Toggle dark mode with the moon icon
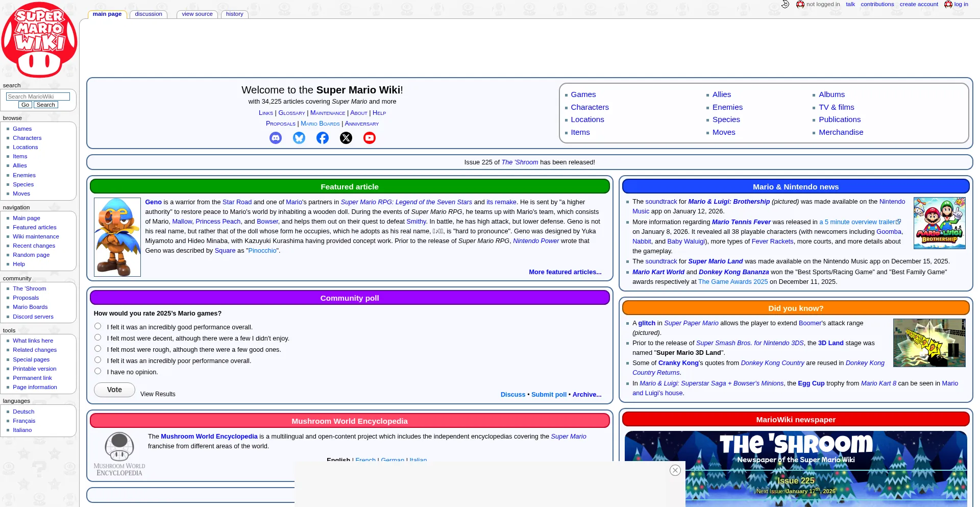 point(785,4)
